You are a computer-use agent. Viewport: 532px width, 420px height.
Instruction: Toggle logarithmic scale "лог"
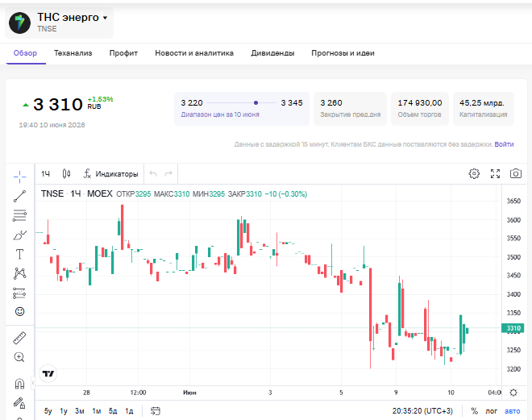pos(491,411)
